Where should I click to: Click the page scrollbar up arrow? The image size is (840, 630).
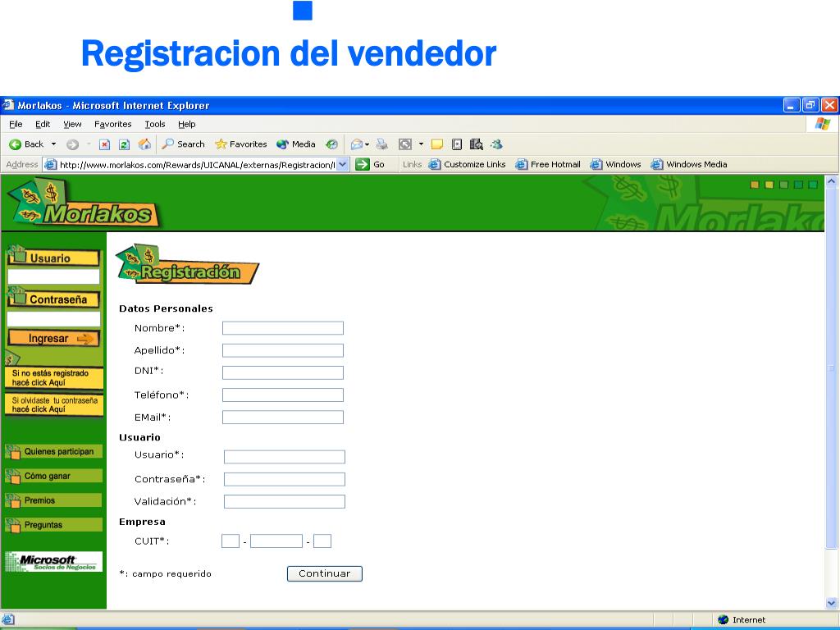pos(831,181)
